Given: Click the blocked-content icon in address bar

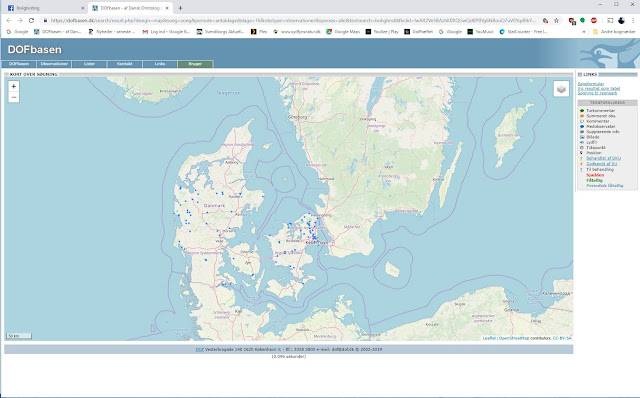Looking at the screenshot, I should click(x=545, y=20).
